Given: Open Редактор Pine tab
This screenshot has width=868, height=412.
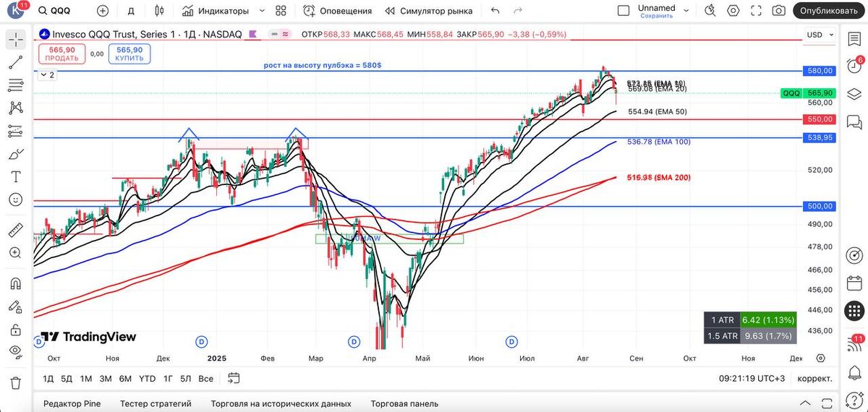Looking at the screenshot, I should click(72, 403).
